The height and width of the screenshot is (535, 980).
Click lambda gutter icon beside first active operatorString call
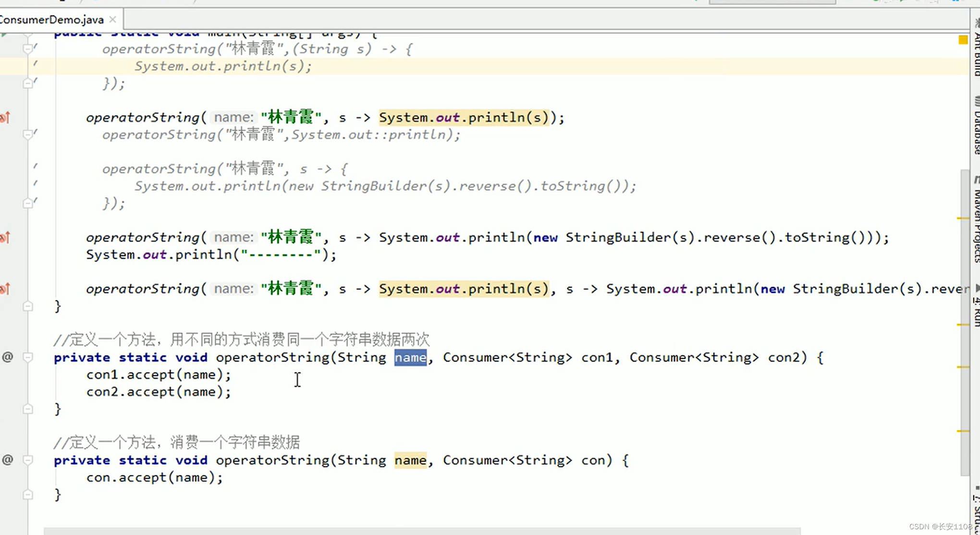click(x=5, y=117)
